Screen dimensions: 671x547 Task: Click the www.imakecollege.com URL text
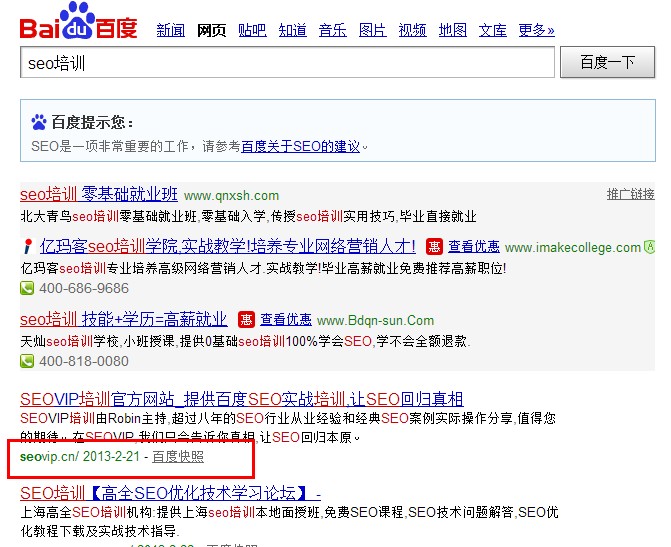tap(573, 247)
